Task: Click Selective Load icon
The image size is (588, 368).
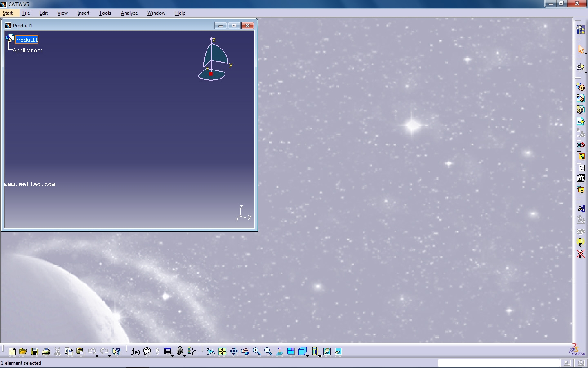Action: coord(581,190)
